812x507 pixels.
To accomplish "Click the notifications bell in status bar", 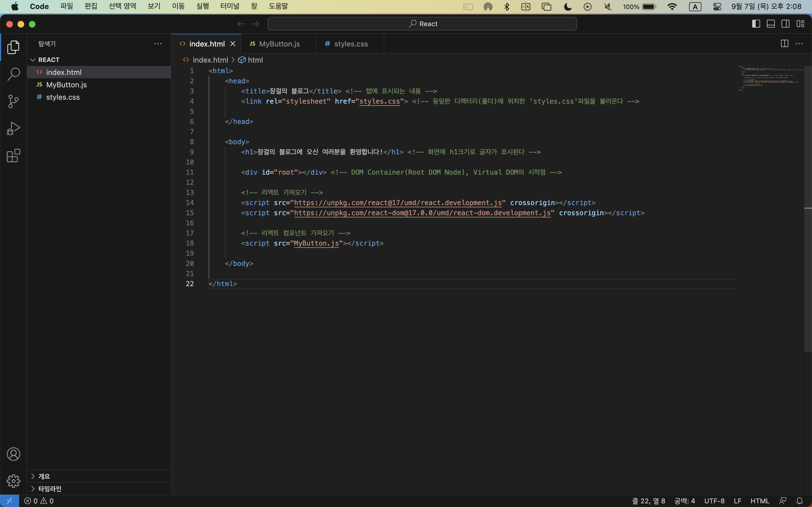I will coord(800,501).
